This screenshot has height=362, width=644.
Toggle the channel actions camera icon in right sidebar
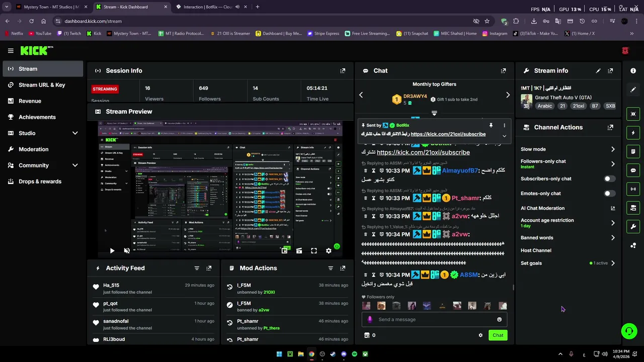633,208
